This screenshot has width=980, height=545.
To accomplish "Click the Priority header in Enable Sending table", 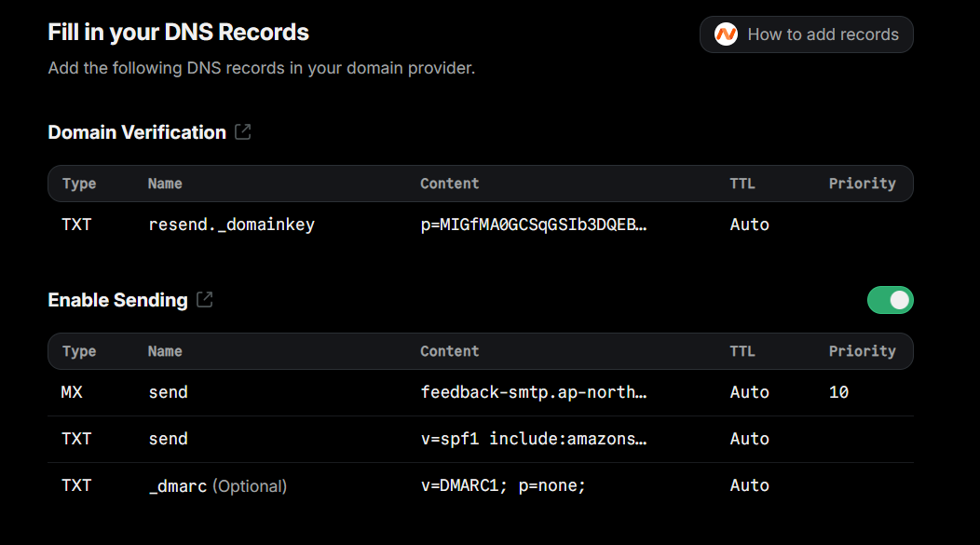I will pos(862,351).
